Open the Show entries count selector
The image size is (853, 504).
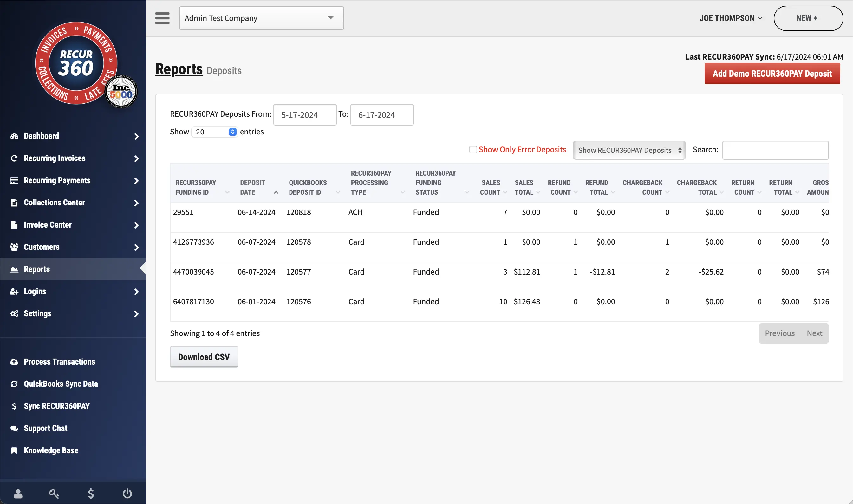click(x=214, y=132)
